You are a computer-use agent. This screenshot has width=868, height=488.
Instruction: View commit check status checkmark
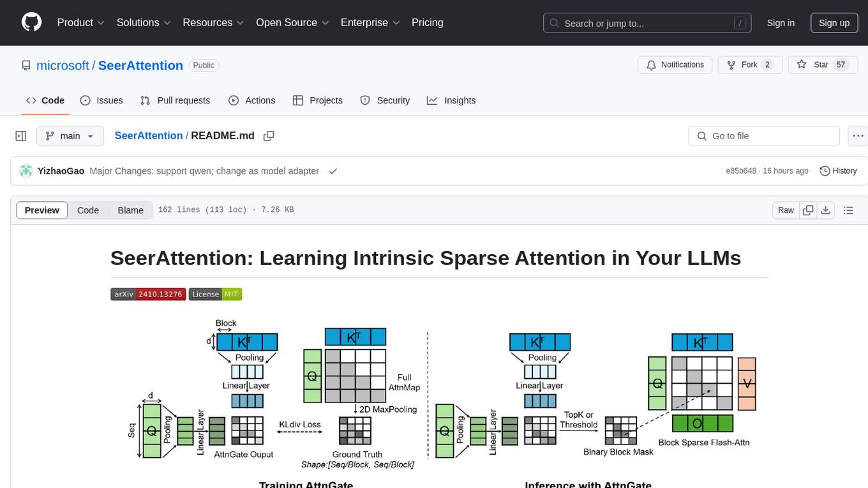pos(332,171)
